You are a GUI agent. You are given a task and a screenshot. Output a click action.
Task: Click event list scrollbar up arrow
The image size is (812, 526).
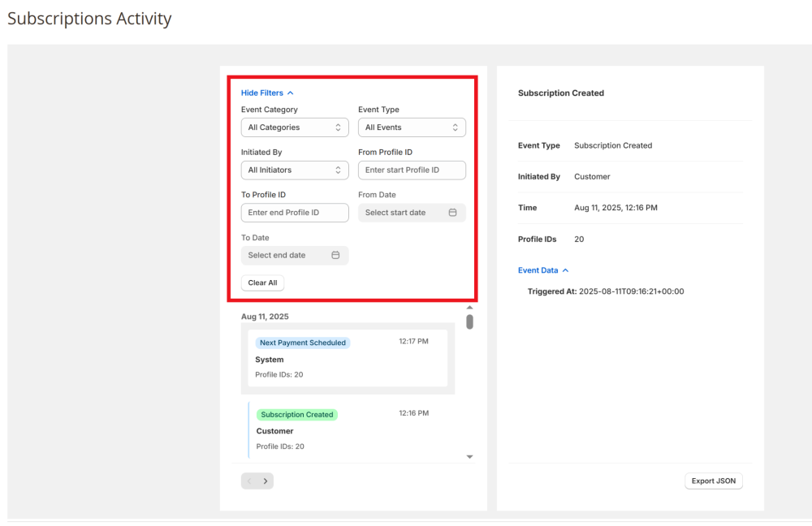469,308
